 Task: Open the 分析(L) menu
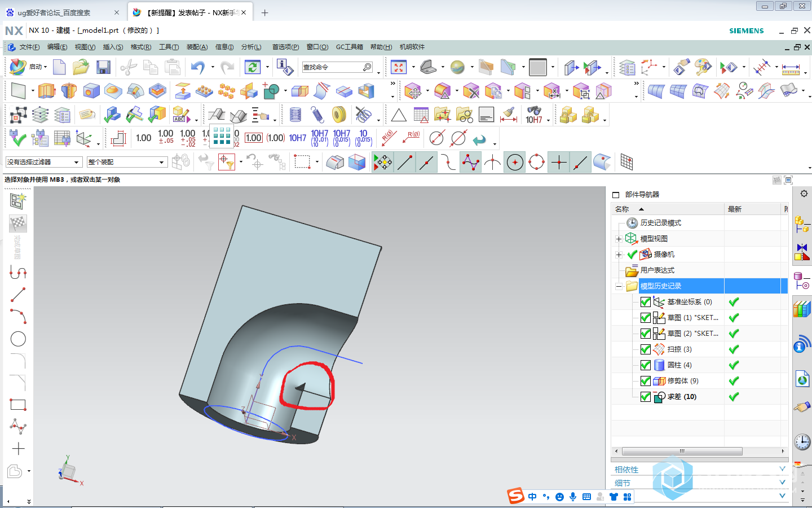pos(251,47)
